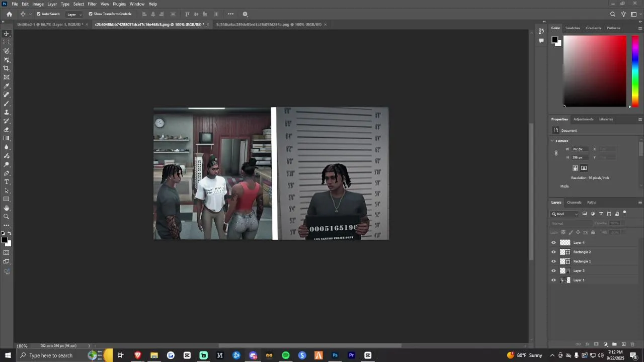Select the Hand tool
644x362 pixels.
(7, 208)
